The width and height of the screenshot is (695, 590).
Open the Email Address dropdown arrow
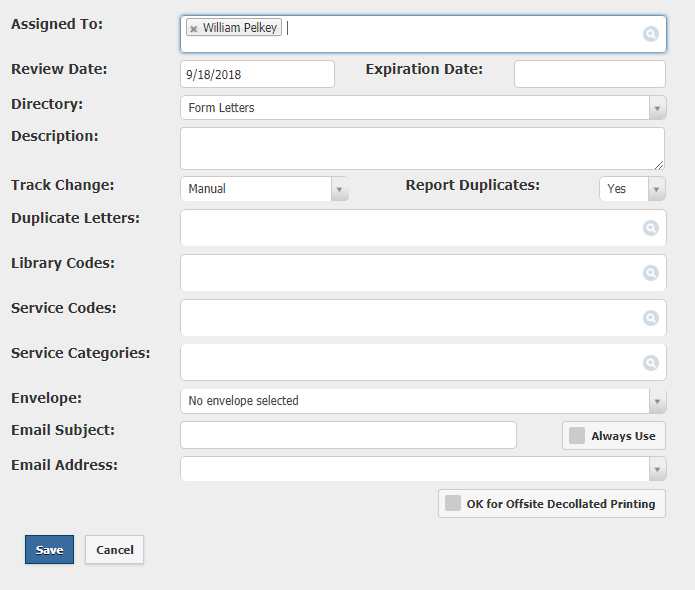(657, 469)
